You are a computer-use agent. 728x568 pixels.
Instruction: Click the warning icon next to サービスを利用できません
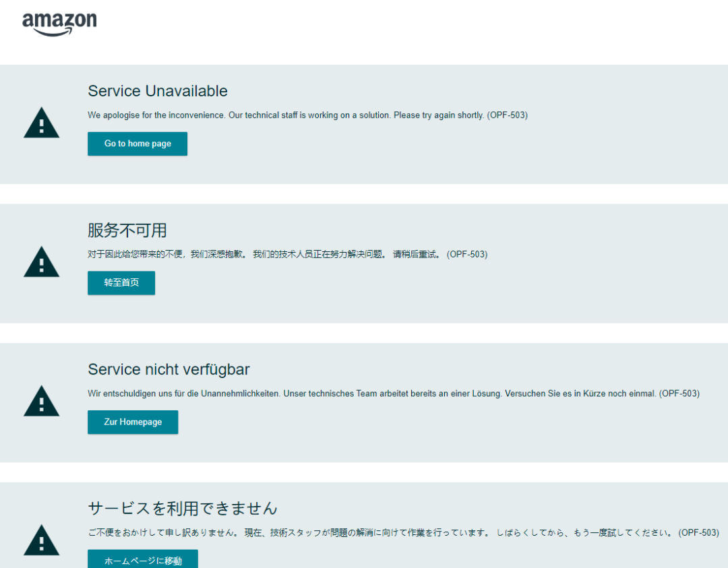(41, 540)
